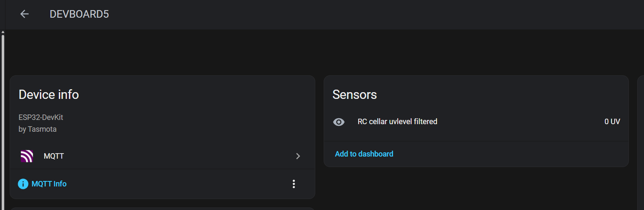Click the ESP32-DevKit model text
Image resolution: width=644 pixels, height=210 pixels.
pyautogui.click(x=41, y=117)
